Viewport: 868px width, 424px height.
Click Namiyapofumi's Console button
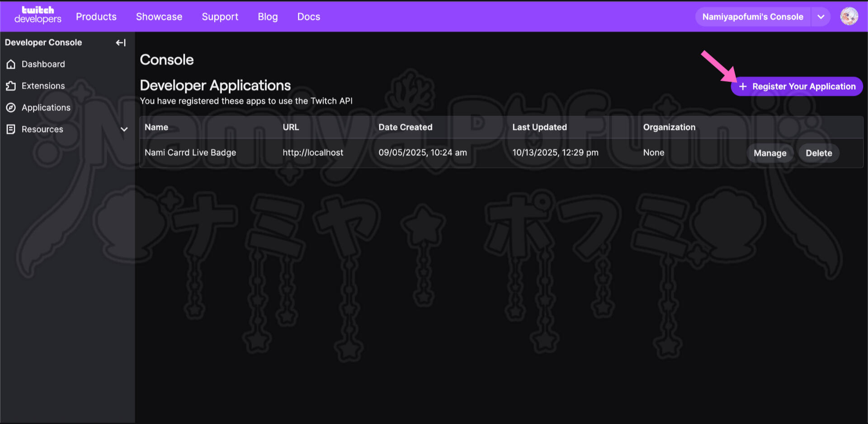[x=752, y=17]
